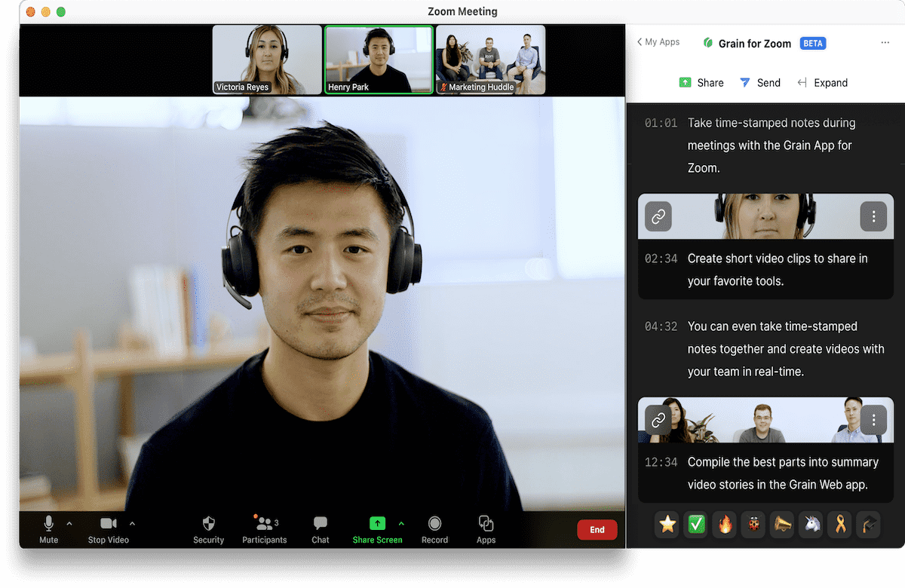Add the fire reaction
The height and width of the screenshot is (588, 905).
(x=726, y=525)
